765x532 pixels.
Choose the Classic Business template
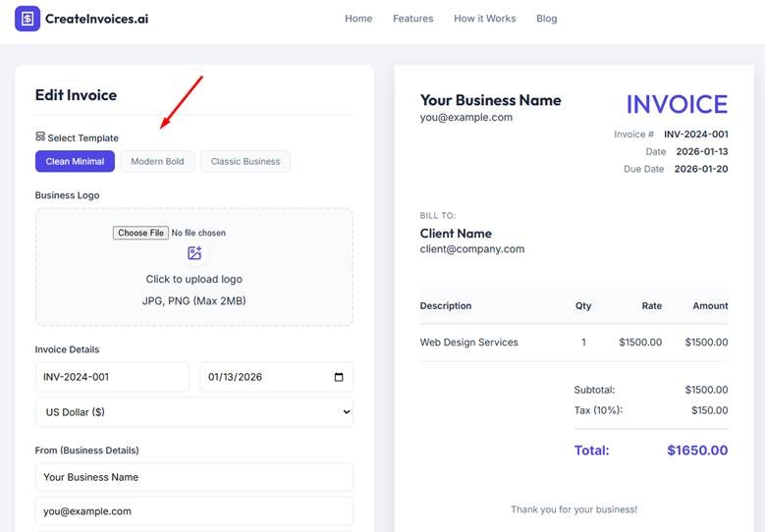(x=246, y=161)
